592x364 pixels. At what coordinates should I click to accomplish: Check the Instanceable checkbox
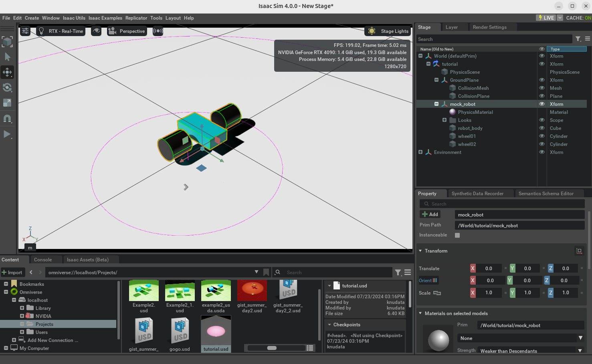click(457, 235)
